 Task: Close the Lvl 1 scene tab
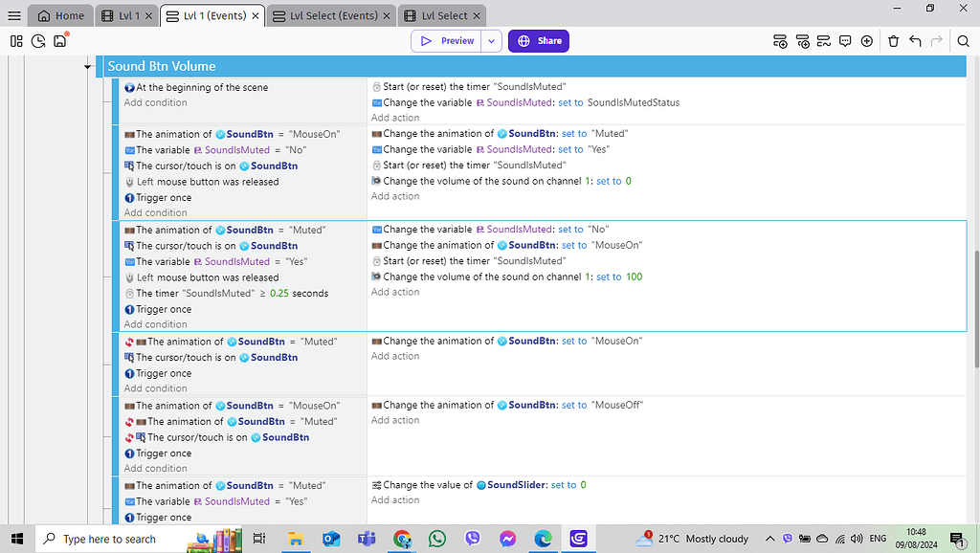point(148,15)
